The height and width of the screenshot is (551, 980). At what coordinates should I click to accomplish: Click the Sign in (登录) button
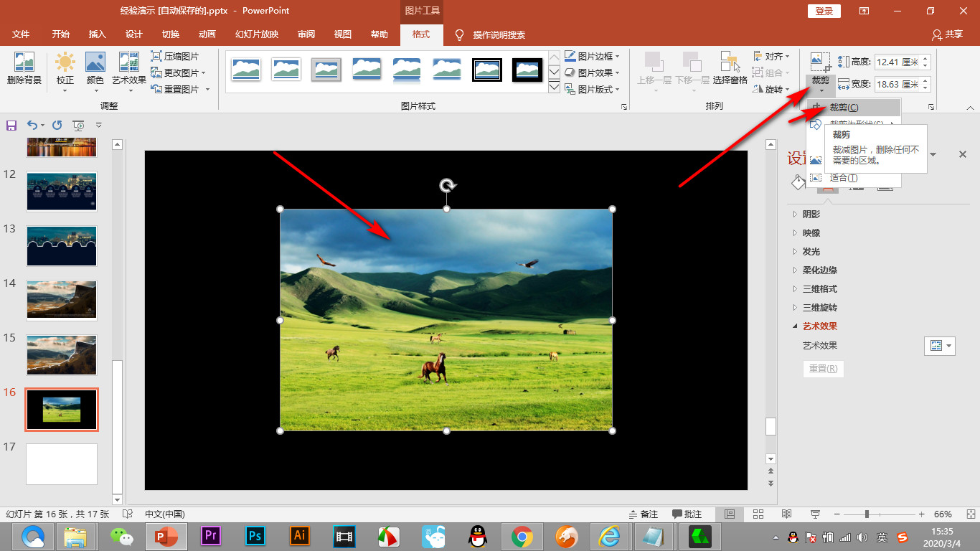824,11
